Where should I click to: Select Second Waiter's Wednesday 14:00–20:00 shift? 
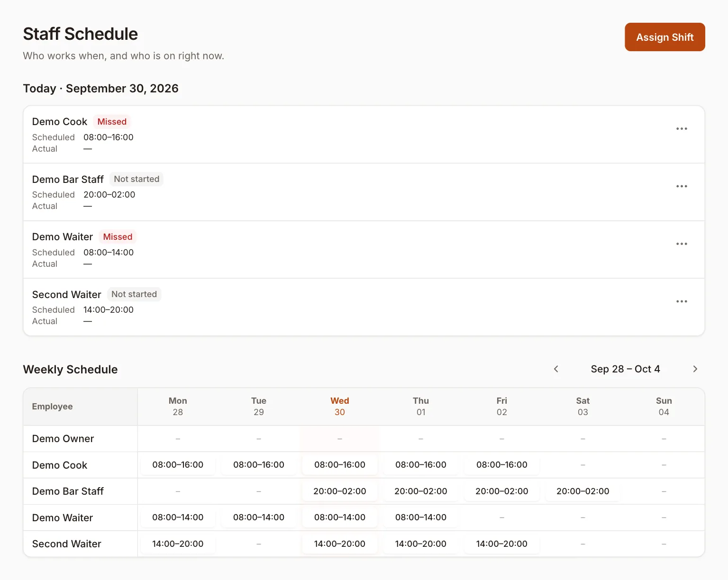(x=340, y=544)
